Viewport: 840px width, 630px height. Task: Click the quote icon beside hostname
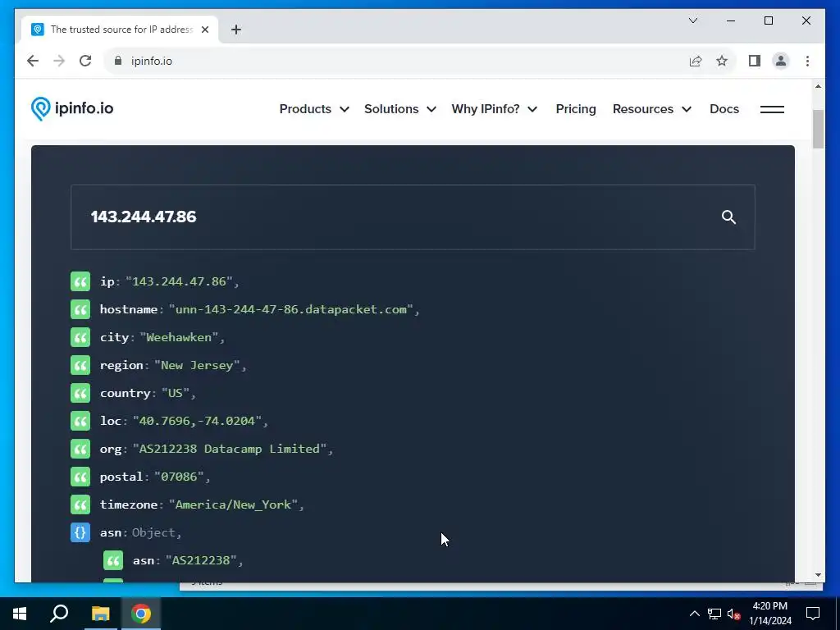click(x=80, y=309)
